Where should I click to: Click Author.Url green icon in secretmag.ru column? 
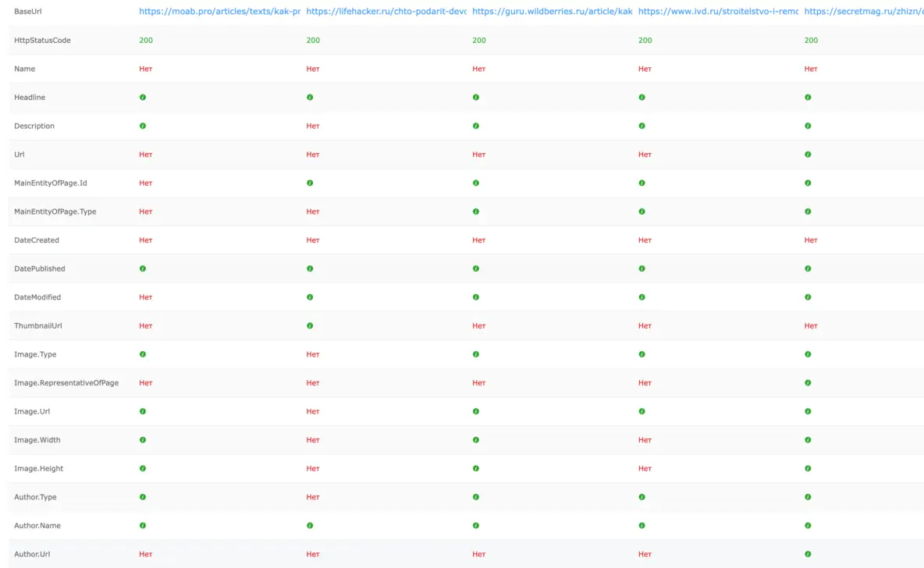click(x=808, y=554)
